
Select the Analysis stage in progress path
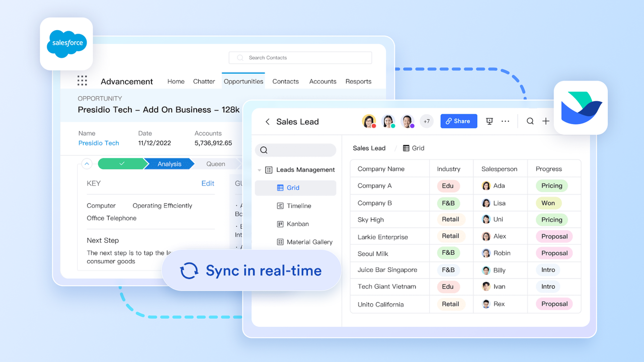[x=170, y=164]
